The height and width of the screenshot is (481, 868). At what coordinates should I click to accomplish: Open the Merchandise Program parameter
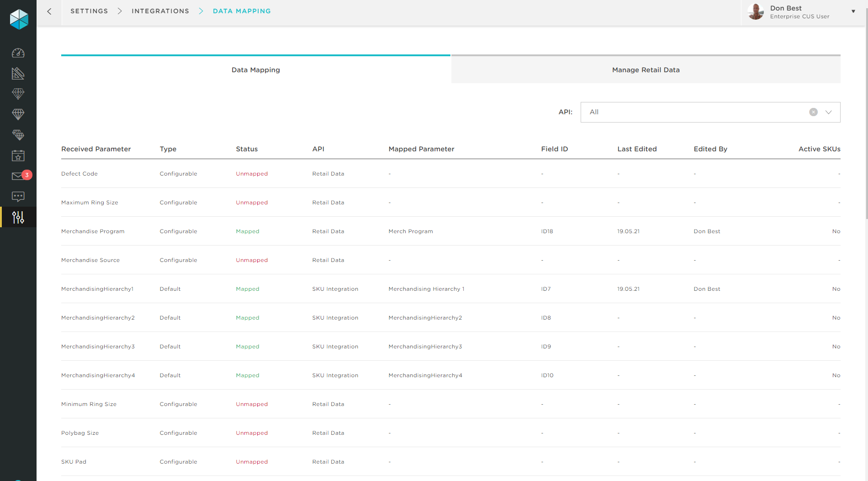(x=93, y=231)
